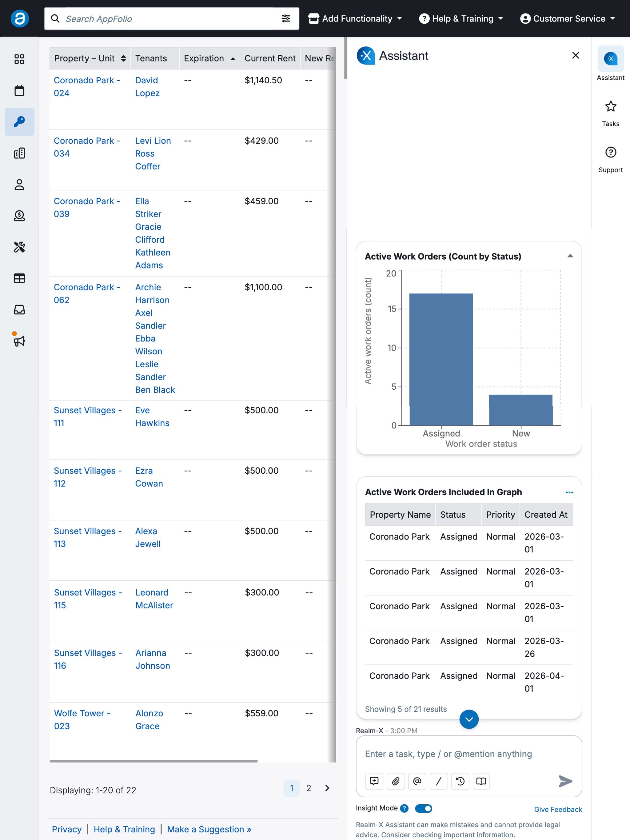Click the Search AppFolio field

click(x=171, y=18)
